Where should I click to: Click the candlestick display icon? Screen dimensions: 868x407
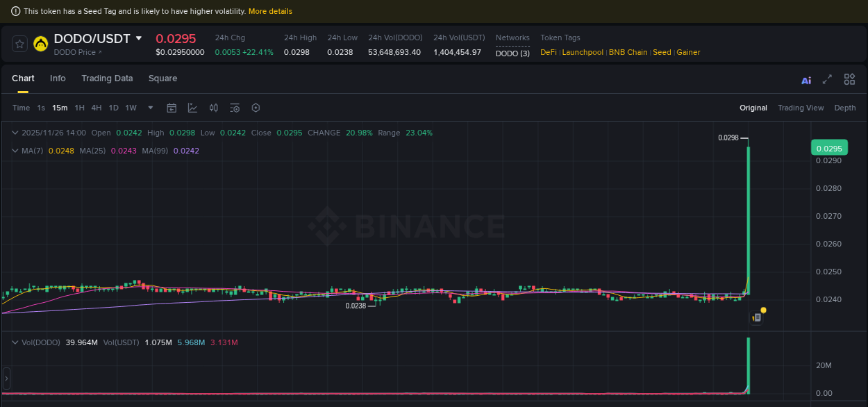point(213,108)
